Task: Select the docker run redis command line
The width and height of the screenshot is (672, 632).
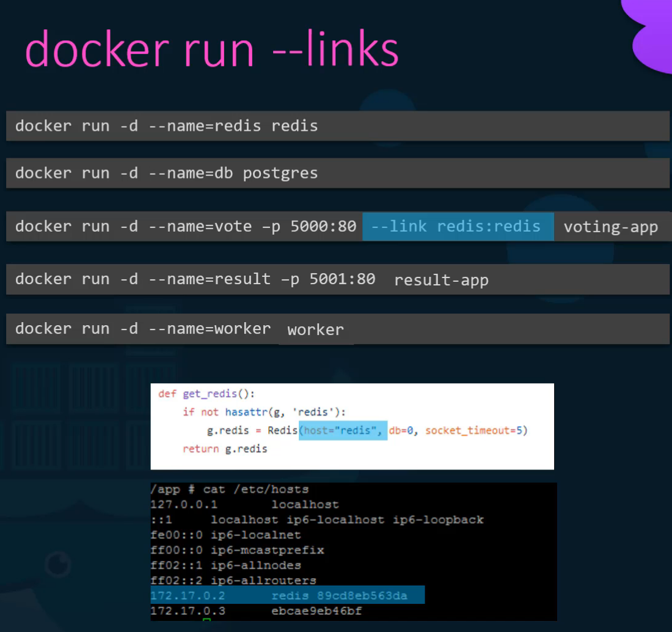Action: (166, 127)
